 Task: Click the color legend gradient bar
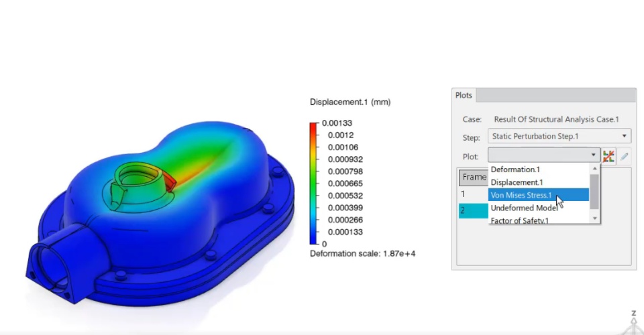coord(313,184)
